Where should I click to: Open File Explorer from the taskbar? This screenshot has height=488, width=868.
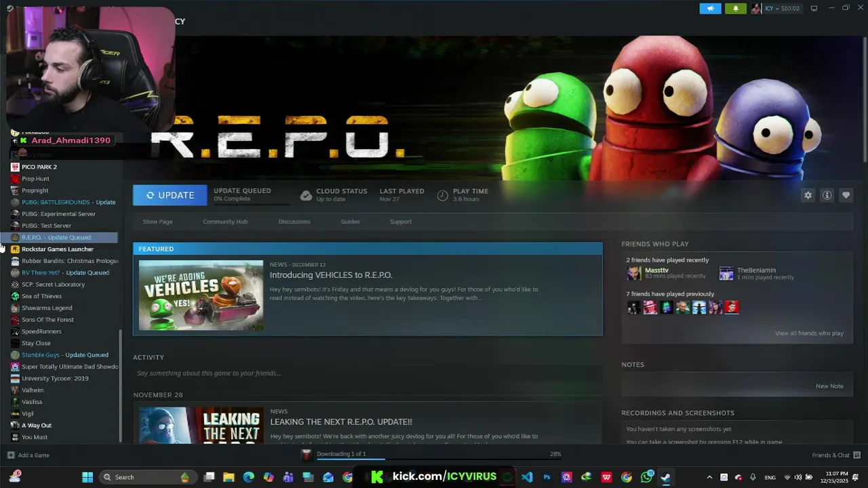(229, 477)
